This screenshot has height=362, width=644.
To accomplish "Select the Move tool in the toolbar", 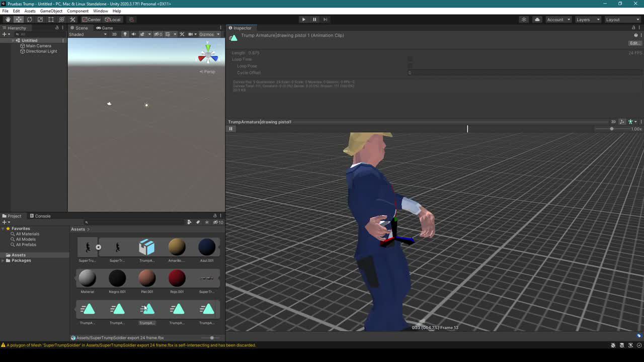I will [x=18, y=19].
